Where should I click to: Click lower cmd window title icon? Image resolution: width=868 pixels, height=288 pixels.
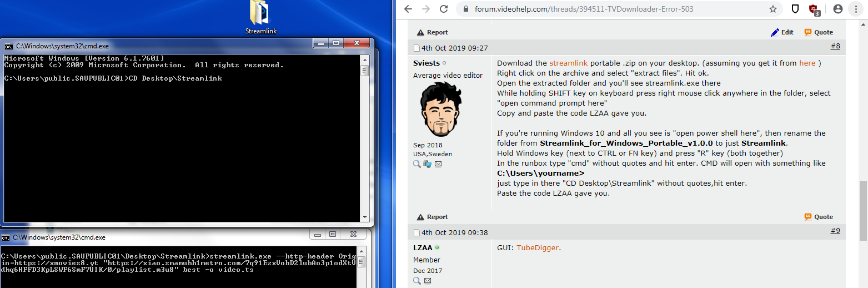tap(6, 237)
